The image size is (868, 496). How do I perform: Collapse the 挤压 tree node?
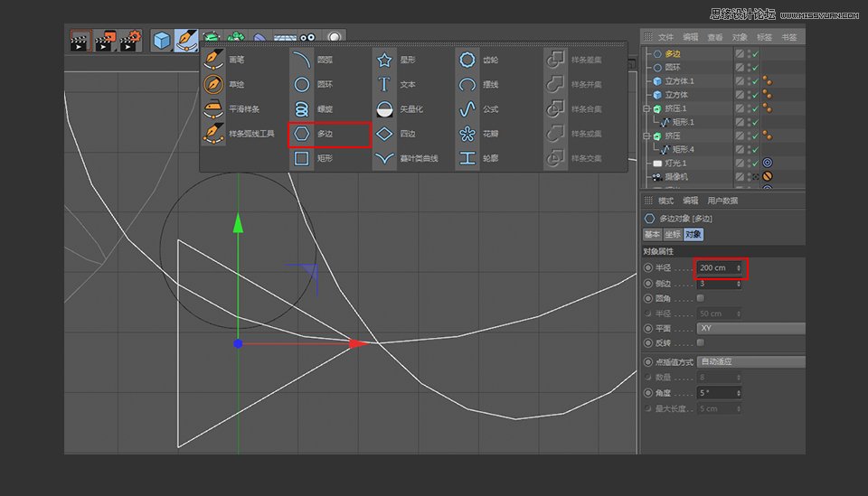(646, 136)
